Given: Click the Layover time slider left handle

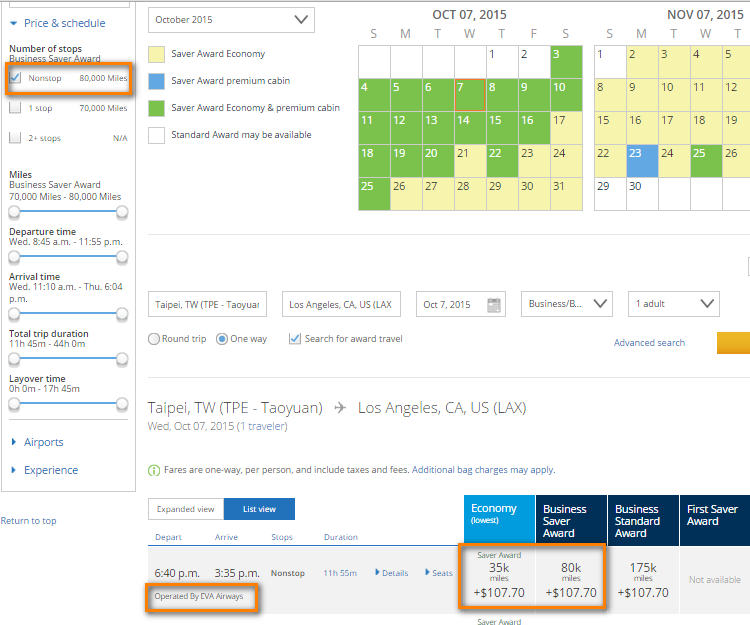Looking at the screenshot, I should 14,404.
